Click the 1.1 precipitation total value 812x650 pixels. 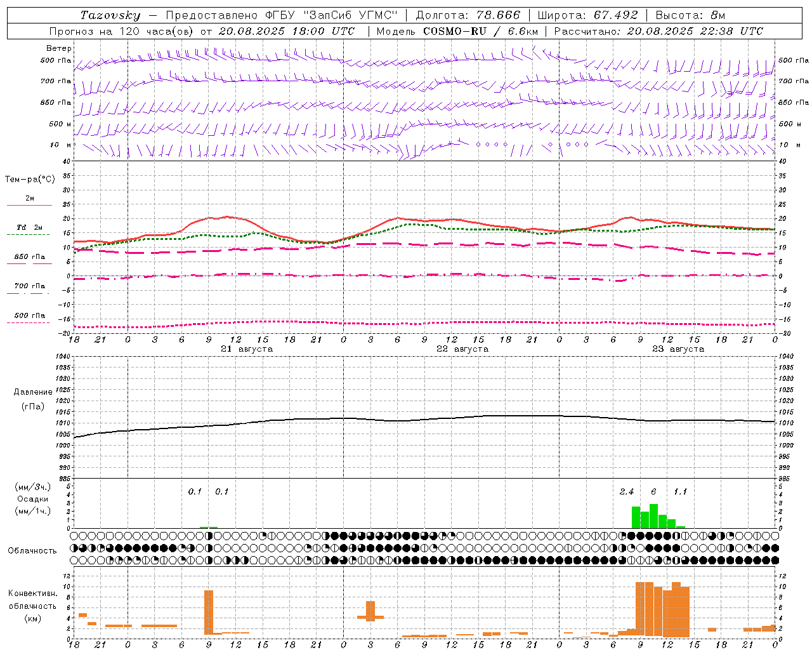click(x=680, y=492)
